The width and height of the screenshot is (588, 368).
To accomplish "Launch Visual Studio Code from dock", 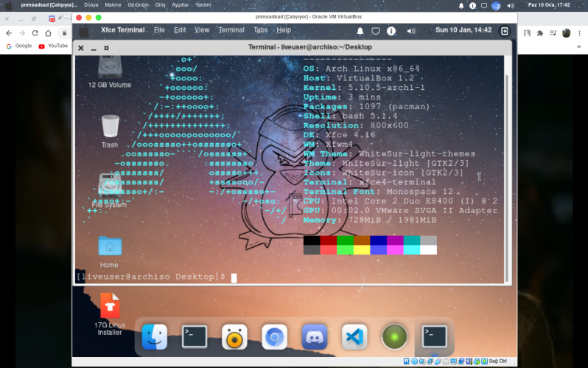I will 354,337.
